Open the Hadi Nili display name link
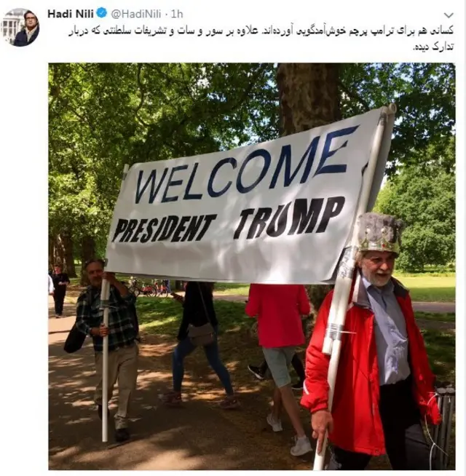Screen dimensions: 466x476 (x=71, y=14)
